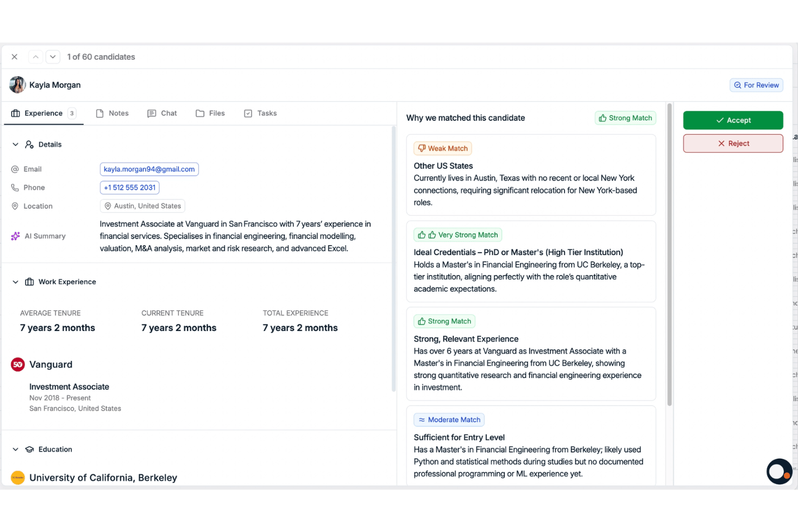Collapse the Work Experience section
798x532 pixels.
coord(15,282)
